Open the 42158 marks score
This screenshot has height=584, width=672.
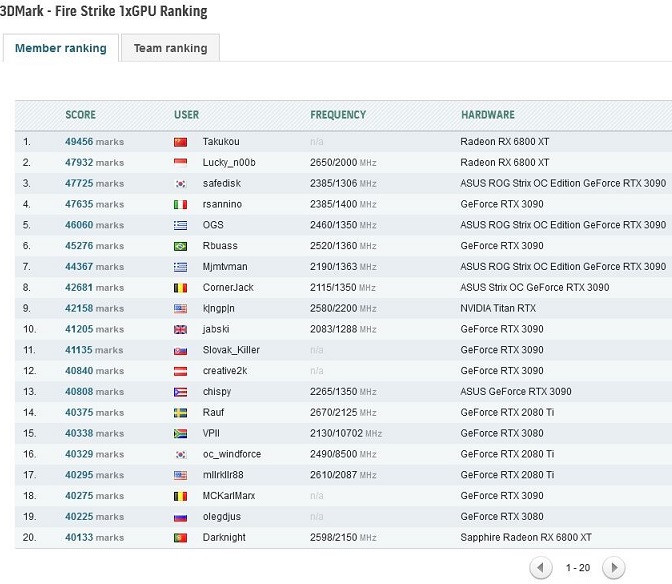[94, 308]
